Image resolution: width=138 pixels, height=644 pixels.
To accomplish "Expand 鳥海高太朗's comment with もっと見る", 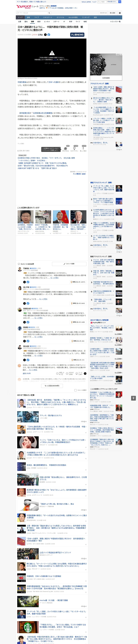I will coord(39,318).
